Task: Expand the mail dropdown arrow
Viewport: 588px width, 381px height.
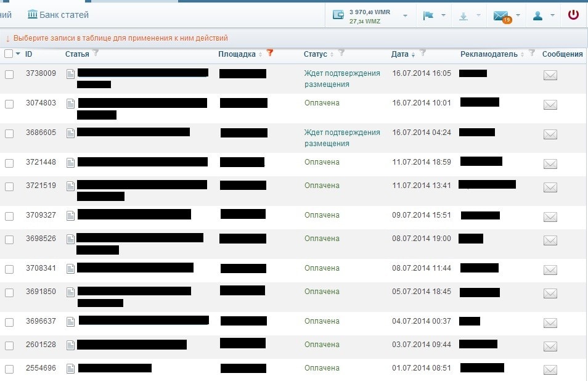Action: click(518, 15)
